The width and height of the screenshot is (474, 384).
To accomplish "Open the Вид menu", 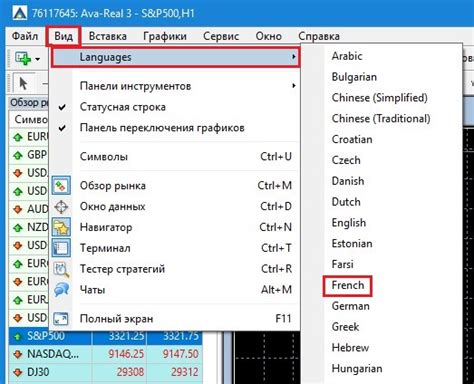I will click(x=64, y=36).
